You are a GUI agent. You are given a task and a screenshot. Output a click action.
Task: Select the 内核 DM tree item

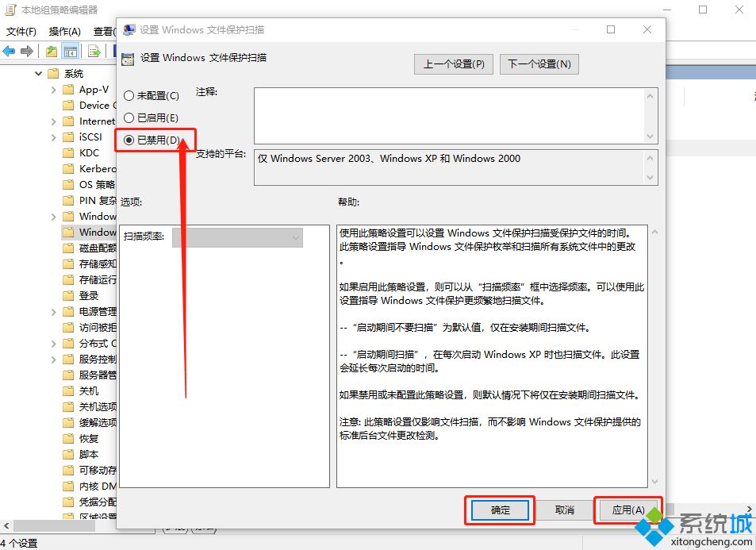point(98,487)
